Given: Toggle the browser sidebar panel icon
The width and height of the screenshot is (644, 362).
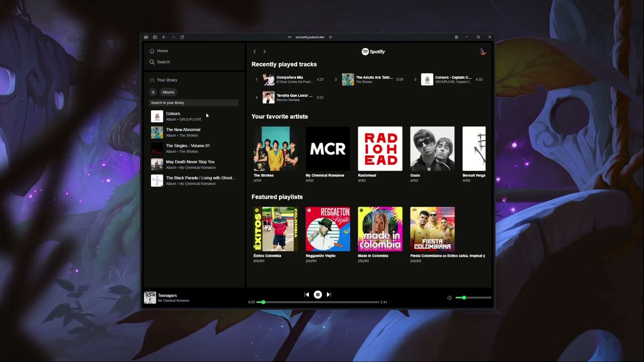Looking at the screenshot, I should point(155,37).
